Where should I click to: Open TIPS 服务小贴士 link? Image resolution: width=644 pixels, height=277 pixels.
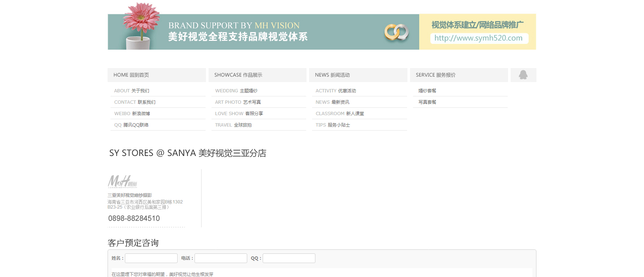tap(333, 125)
